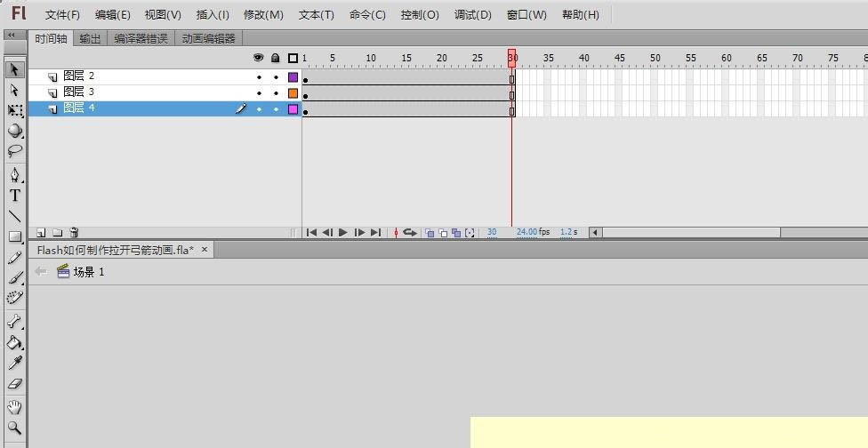Click purple outline color swatch of 图层 2
This screenshot has width=868, height=448.
293,77
